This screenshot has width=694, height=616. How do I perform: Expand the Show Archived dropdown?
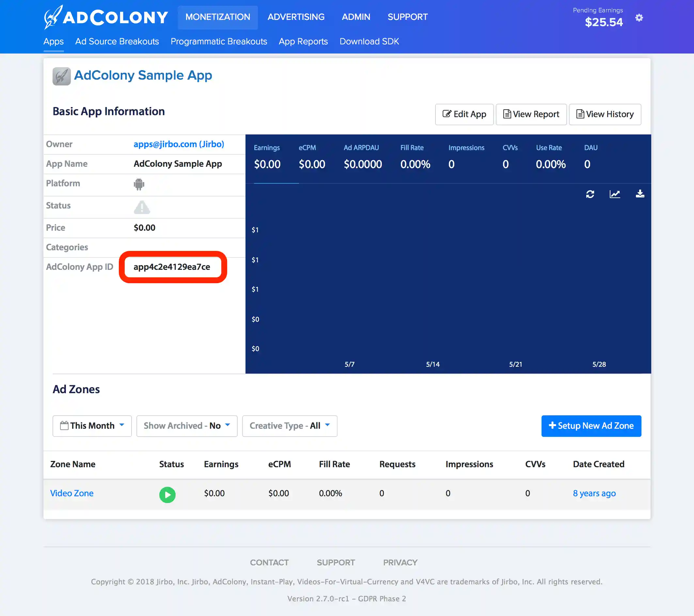[187, 425]
